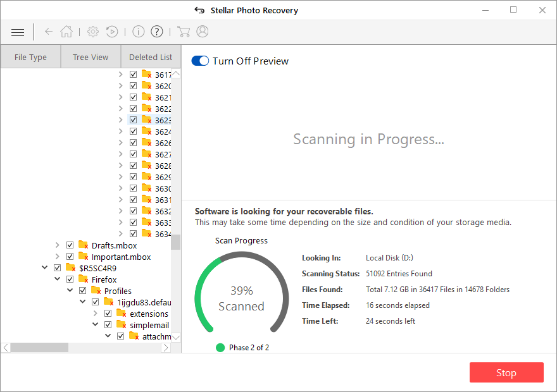Switch to the Deleted List tab

click(151, 57)
